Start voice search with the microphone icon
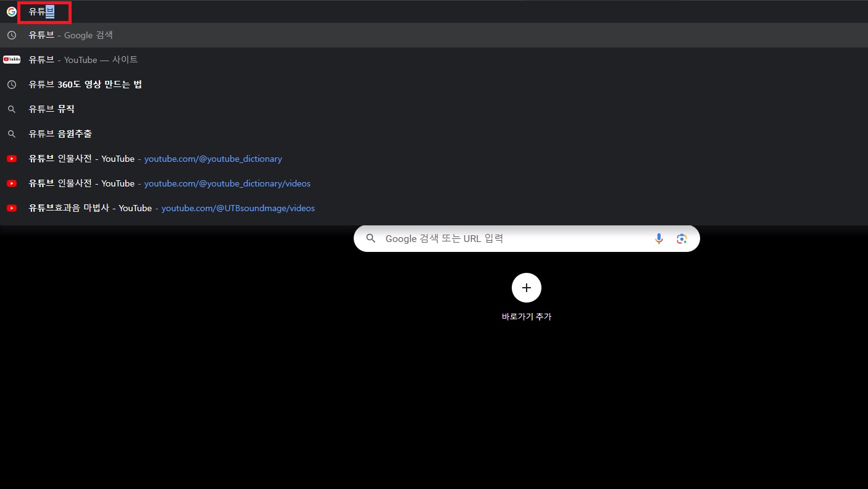The image size is (868, 489). [659, 239]
